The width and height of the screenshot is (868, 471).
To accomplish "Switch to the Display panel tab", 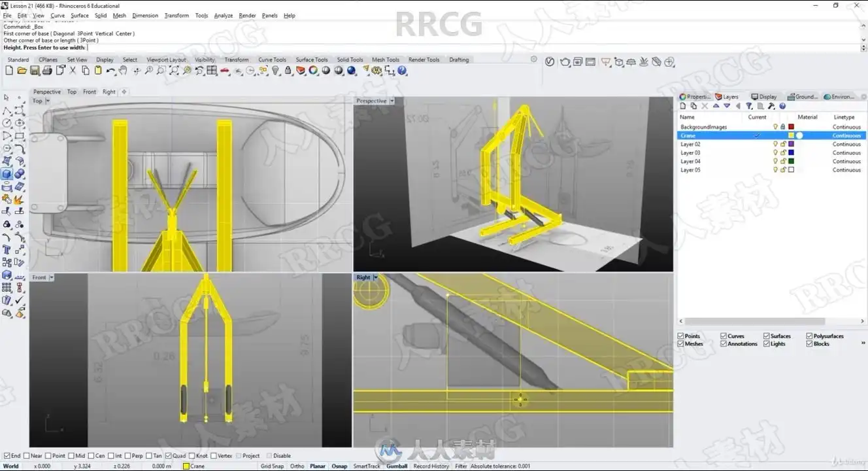I will 764,97.
